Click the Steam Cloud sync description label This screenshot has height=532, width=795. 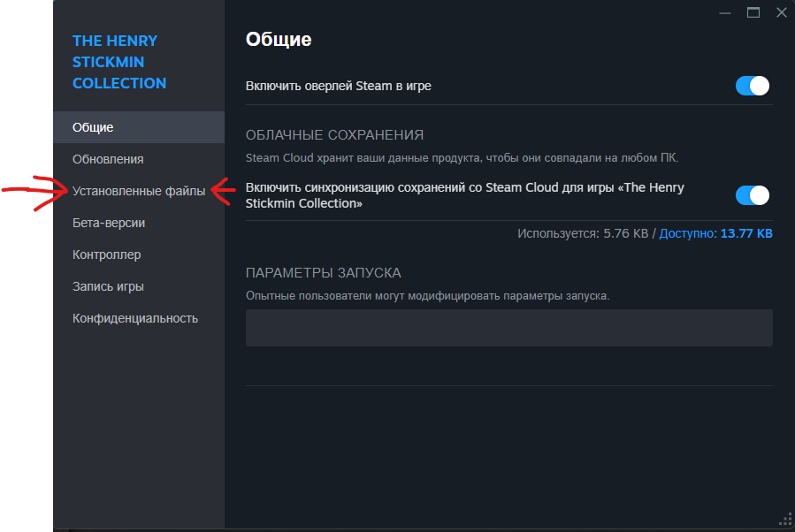[464, 195]
